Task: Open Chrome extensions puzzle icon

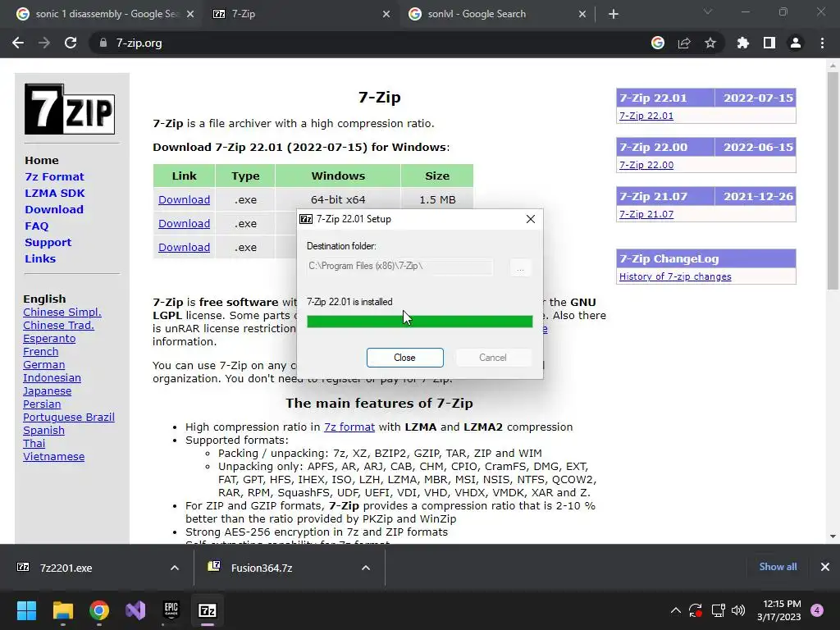Action: [742, 43]
